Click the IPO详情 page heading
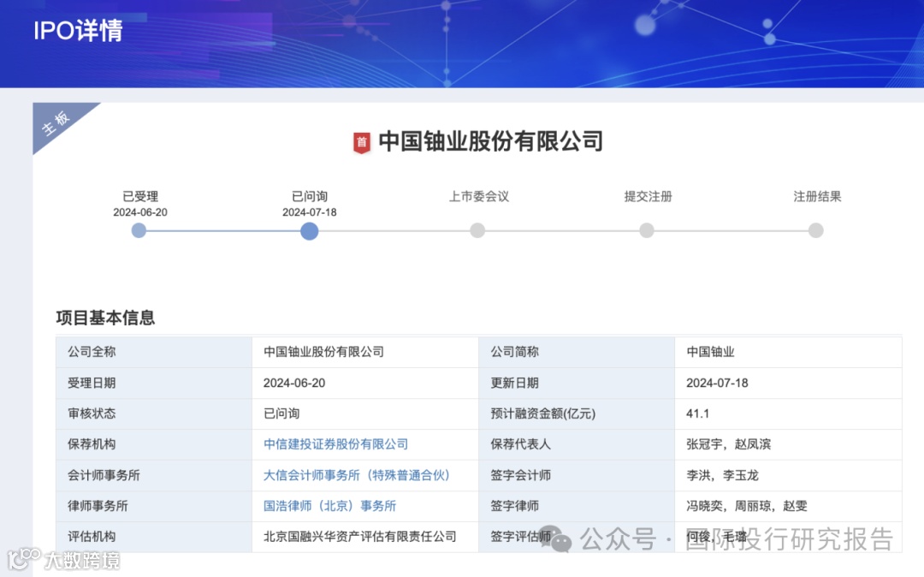 (x=78, y=31)
